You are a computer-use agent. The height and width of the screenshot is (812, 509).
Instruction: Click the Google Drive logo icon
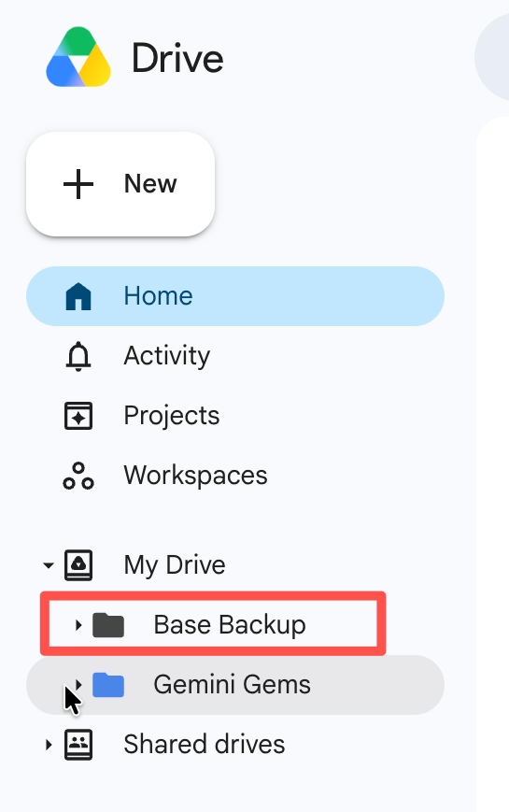click(x=78, y=57)
